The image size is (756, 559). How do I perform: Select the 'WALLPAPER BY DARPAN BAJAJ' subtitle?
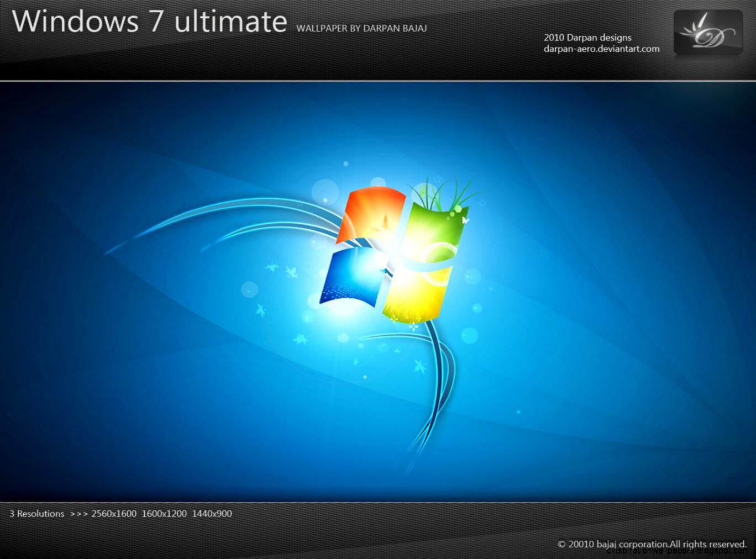(361, 28)
